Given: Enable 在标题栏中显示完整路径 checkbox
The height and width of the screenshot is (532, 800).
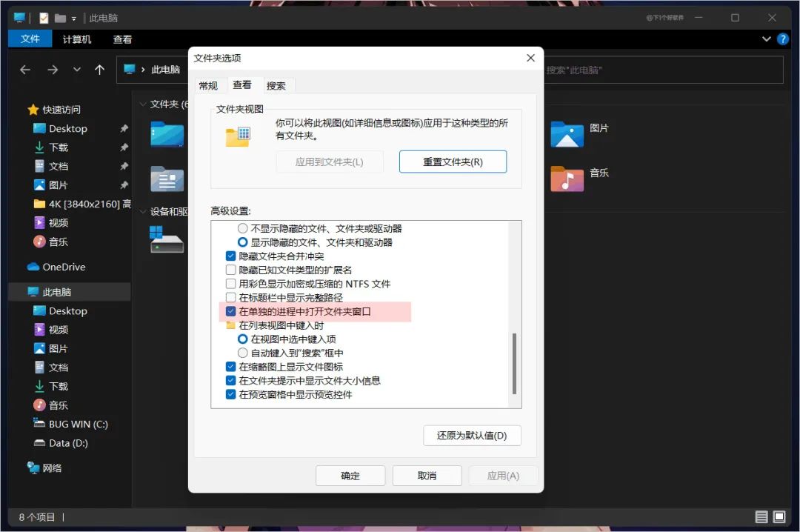Looking at the screenshot, I should [230, 297].
